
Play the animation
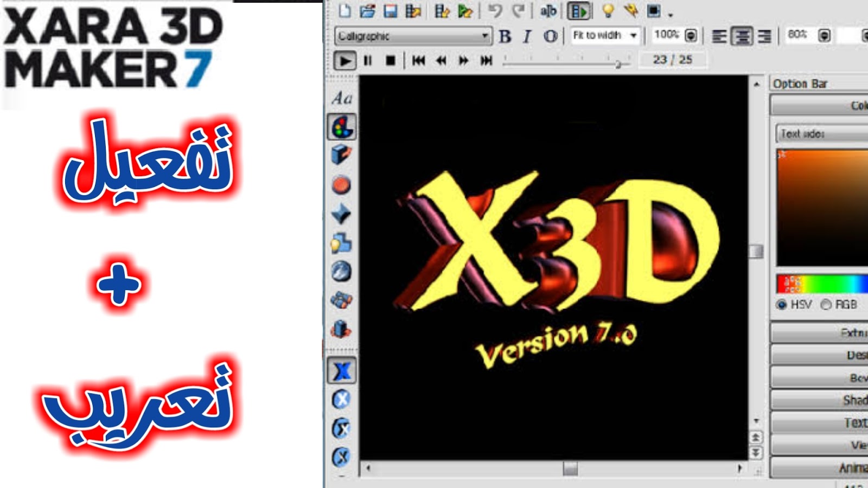[344, 60]
